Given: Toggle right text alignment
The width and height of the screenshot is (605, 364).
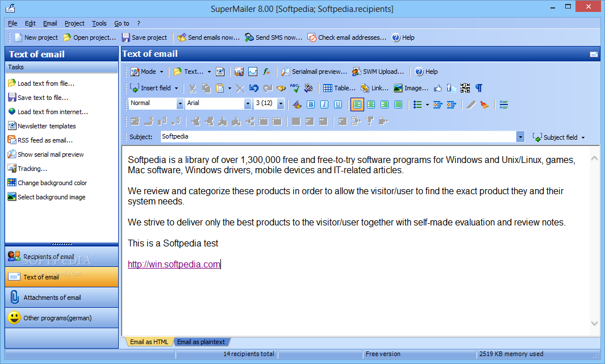Looking at the screenshot, I should [x=385, y=105].
